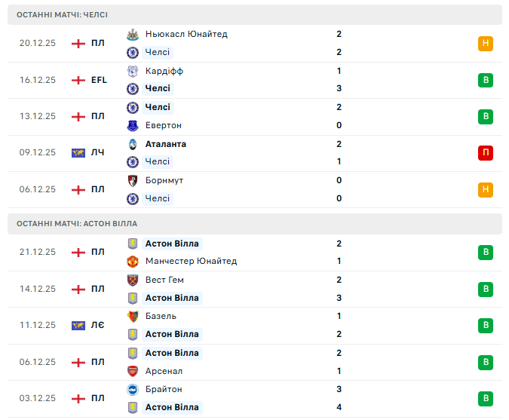Screen dimensions: 509x420
Task: Click the Atalanta club crest
Action: coord(133,144)
